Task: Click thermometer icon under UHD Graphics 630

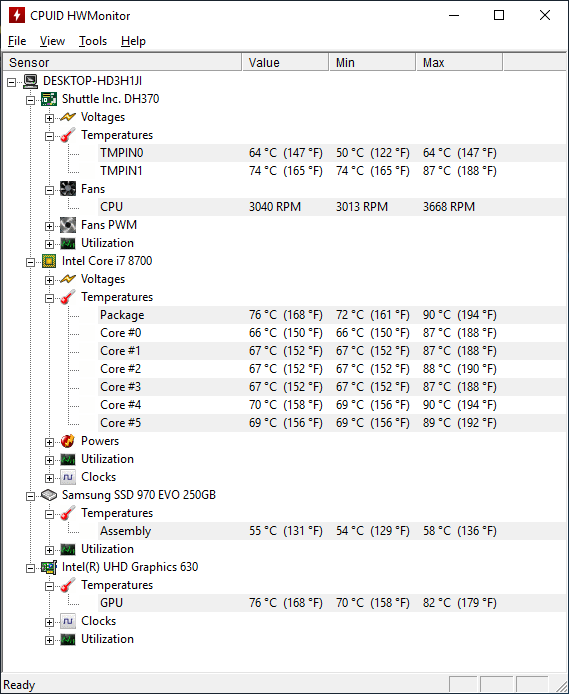Action: pos(68,585)
